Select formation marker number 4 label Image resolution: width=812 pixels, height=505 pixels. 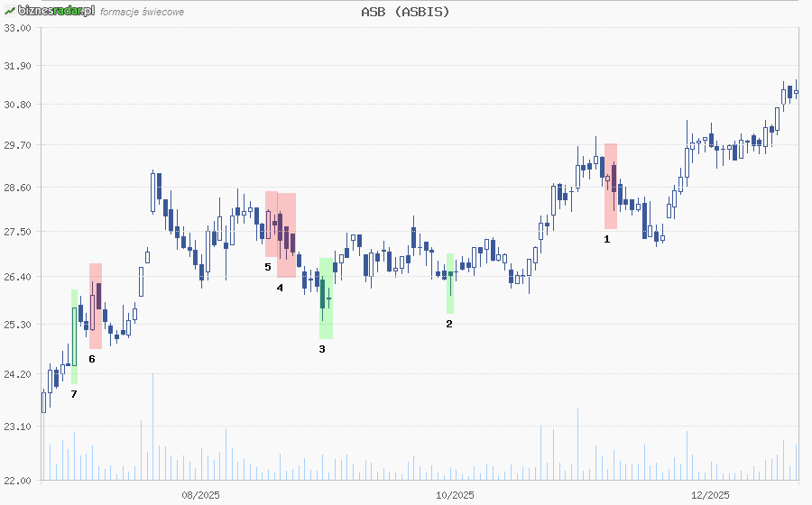(280, 288)
